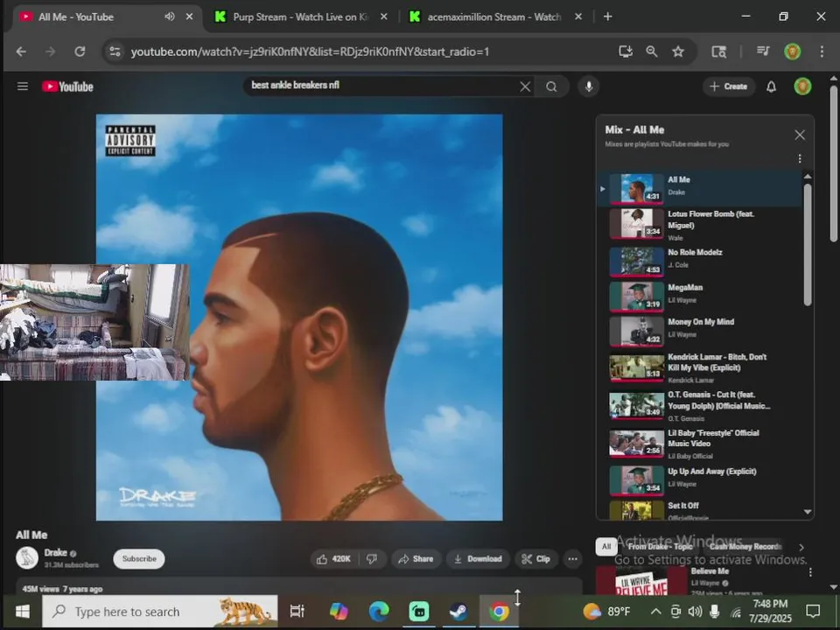Open Steam from the taskbar

point(458,611)
